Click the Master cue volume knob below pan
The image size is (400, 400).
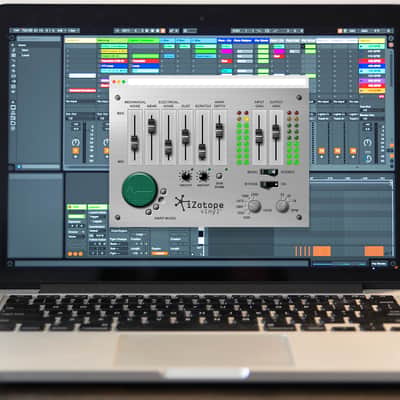[x=368, y=158]
